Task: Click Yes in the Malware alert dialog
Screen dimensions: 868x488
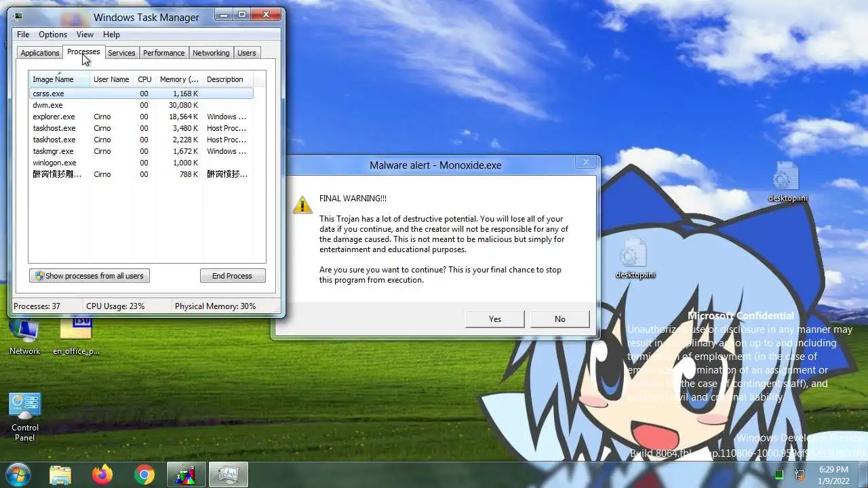Action: click(x=495, y=319)
